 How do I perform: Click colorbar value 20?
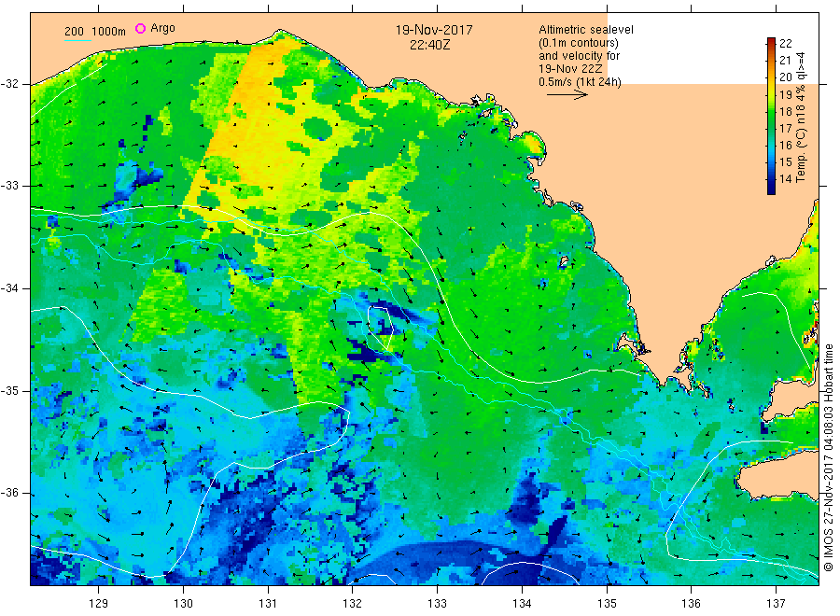[x=785, y=77]
